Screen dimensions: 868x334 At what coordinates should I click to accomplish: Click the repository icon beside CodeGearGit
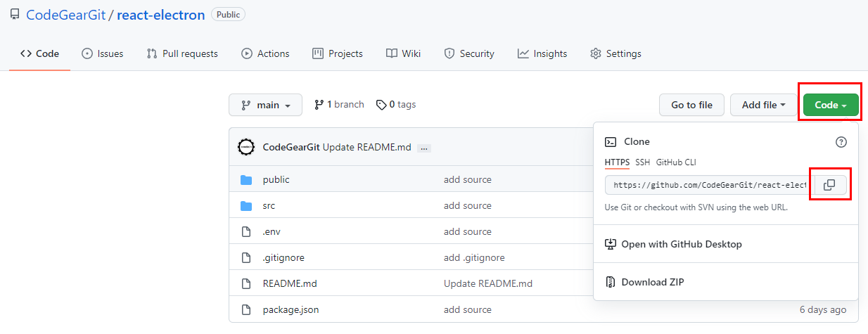pos(15,15)
